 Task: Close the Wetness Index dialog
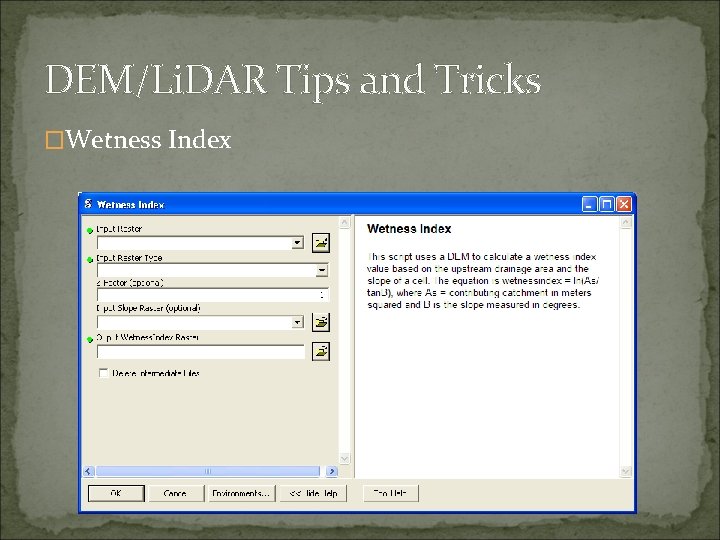tap(624, 204)
